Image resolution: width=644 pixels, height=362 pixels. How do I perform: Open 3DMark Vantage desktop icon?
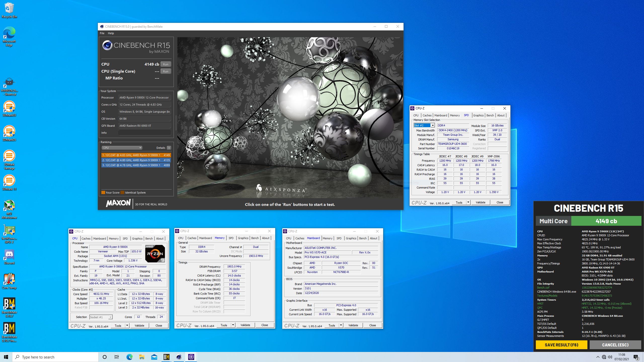9,160
